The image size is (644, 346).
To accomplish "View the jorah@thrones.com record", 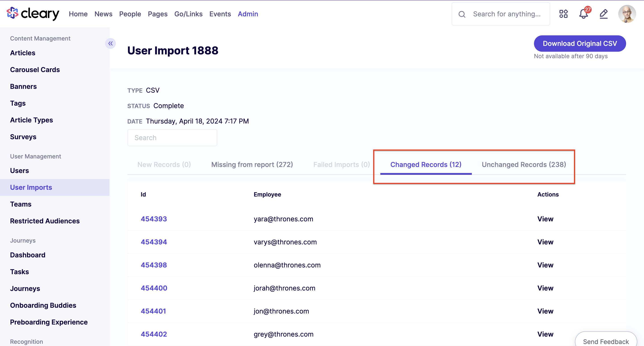I will coord(546,288).
